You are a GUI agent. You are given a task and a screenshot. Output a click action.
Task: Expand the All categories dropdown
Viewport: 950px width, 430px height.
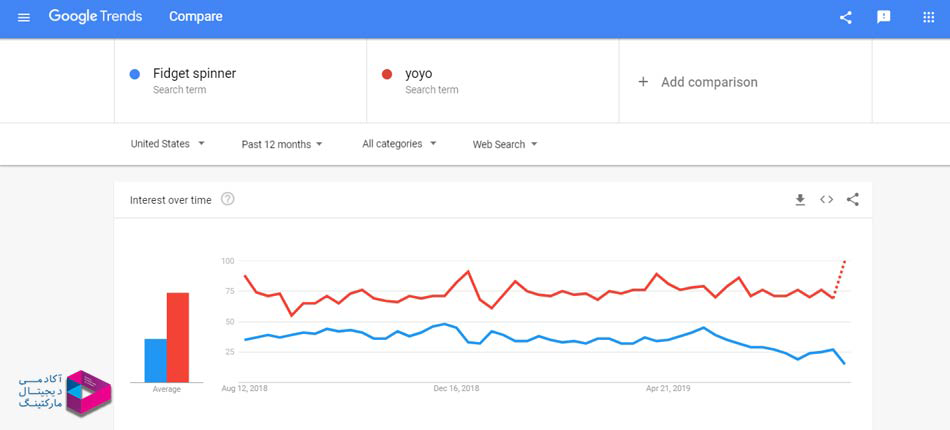pyautogui.click(x=399, y=144)
